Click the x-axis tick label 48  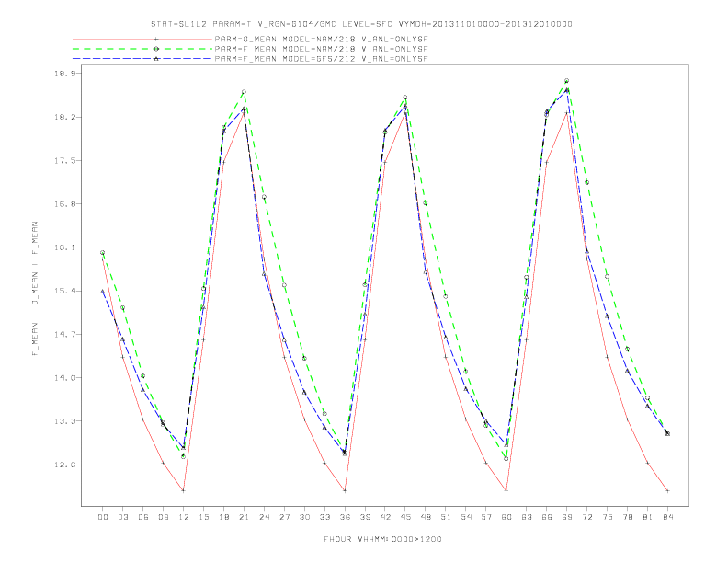[426, 517]
